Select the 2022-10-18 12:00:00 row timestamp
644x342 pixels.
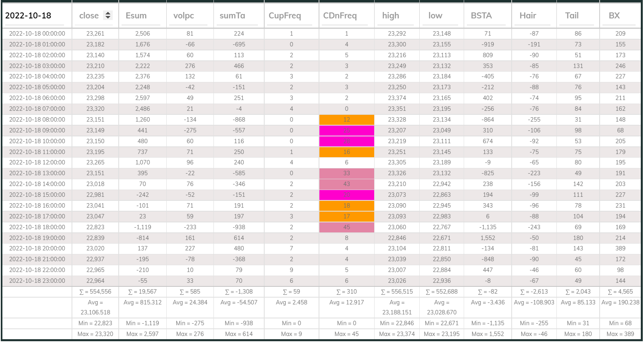[x=37, y=162]
